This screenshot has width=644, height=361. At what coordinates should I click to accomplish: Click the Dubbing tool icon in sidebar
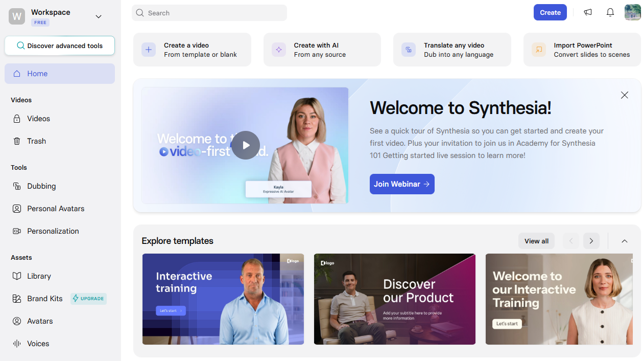(17, 186)
